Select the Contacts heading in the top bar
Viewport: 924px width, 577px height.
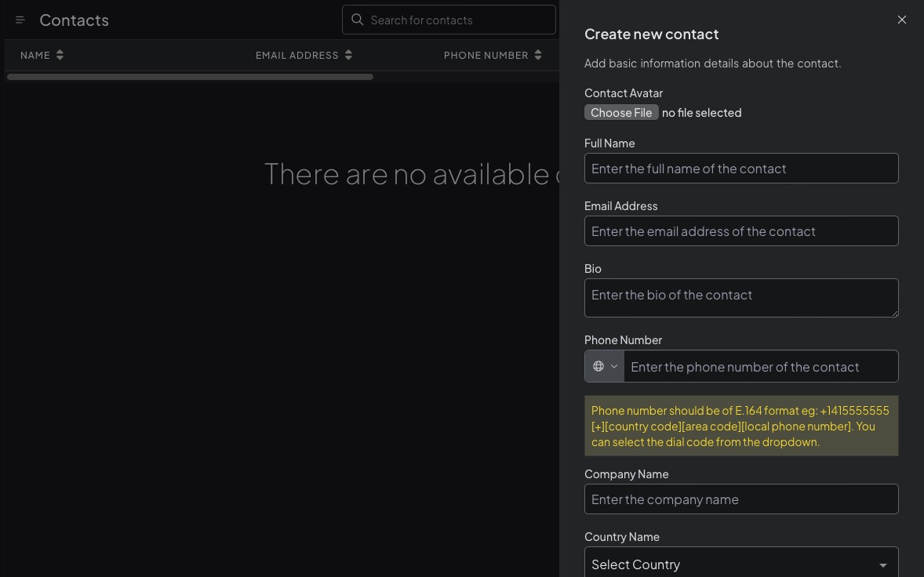click(x=74, y=20)
